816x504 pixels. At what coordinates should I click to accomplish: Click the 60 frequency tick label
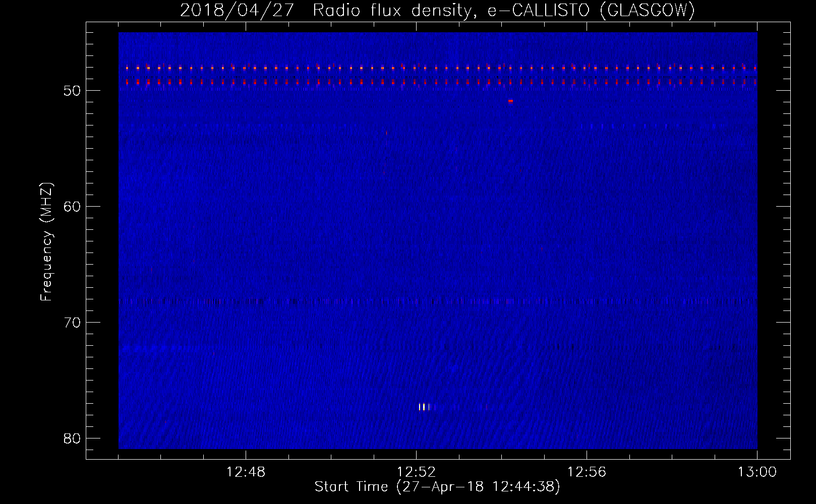pos(72,207)
